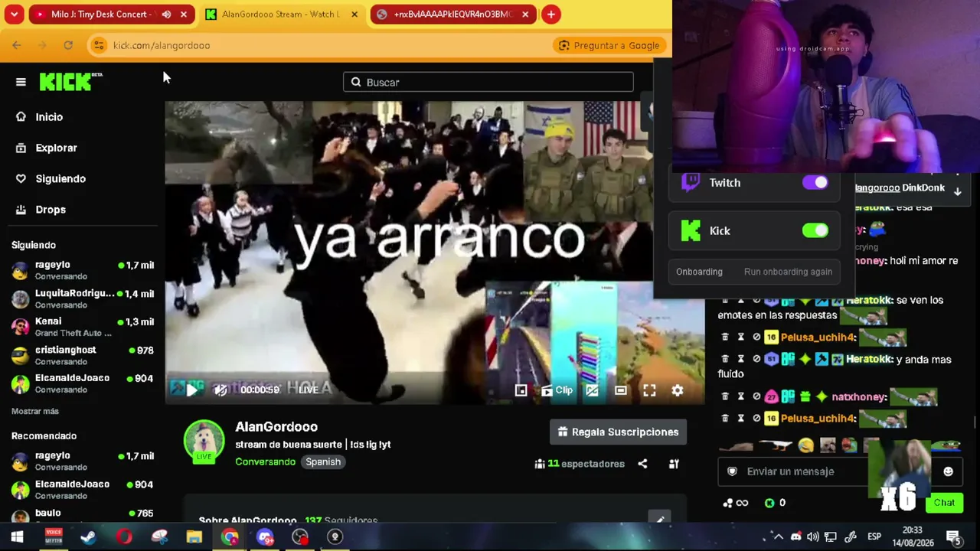
Task: Timeout Pelusa_uchih4's first message via hourglass icon
Action: click(740, 337)
